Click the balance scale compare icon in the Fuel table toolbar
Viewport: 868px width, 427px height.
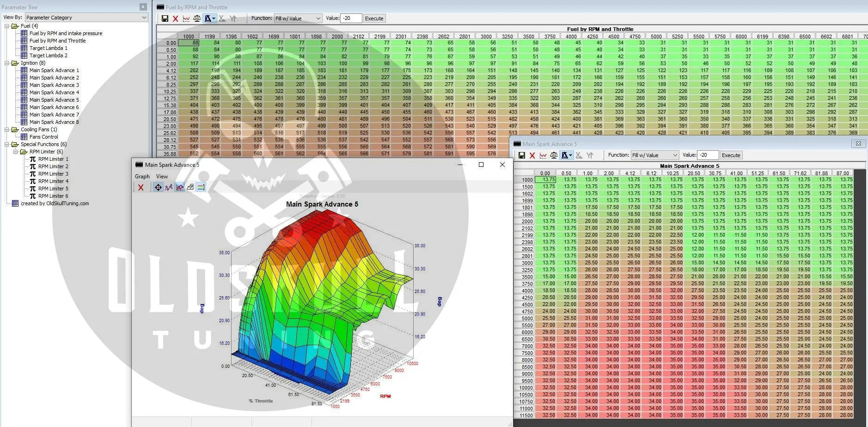coord(197,18)
